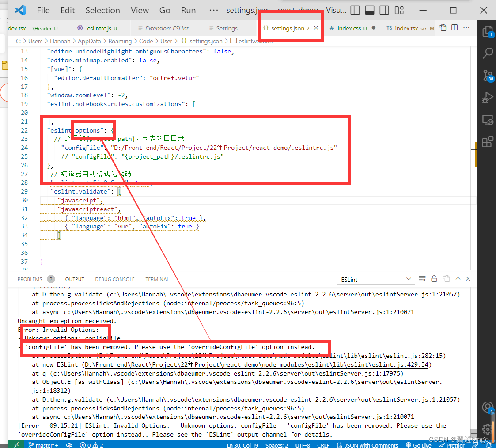Expand the overflow menu ellipsis in menu bar

(x=213, y=11)
